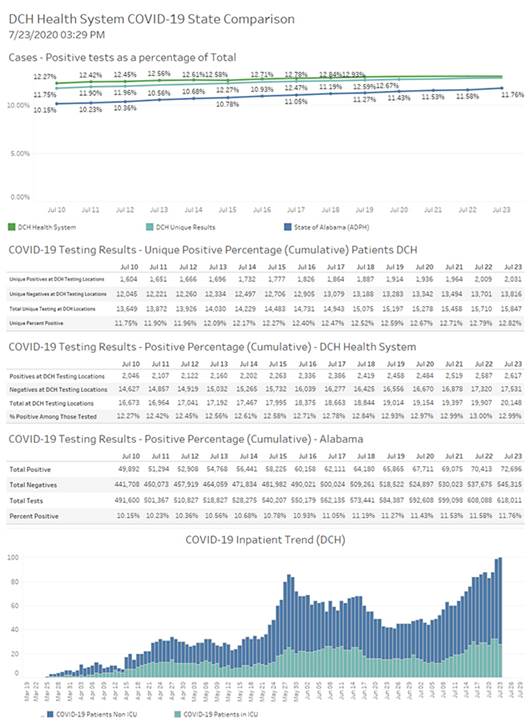Click the Unique Percent Positive row label

click(36, 323)
